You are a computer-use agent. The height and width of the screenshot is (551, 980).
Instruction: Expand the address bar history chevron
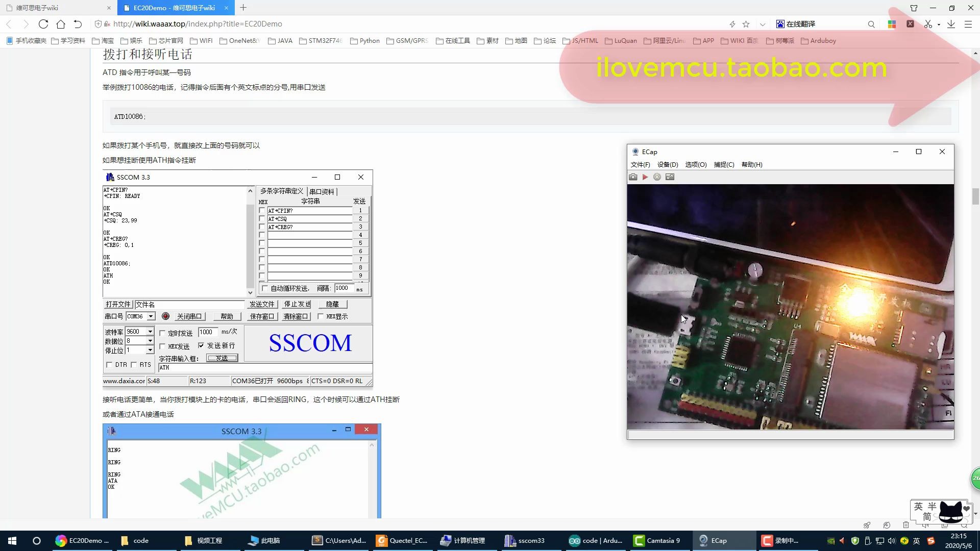pyautogui.click(x=763, y=24)
